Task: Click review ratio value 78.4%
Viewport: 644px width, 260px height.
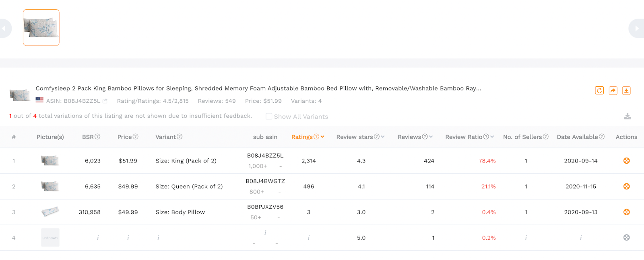Action: point(487,161)
